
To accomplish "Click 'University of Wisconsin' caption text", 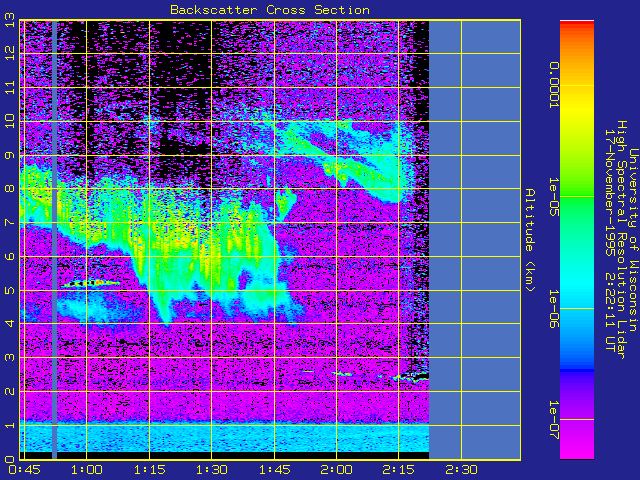I will [633, 240].
